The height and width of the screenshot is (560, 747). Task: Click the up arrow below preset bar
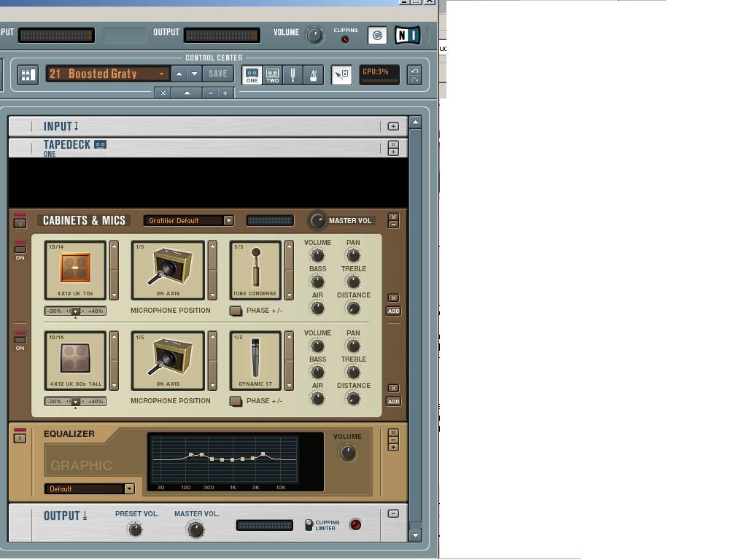click(187, 93)
